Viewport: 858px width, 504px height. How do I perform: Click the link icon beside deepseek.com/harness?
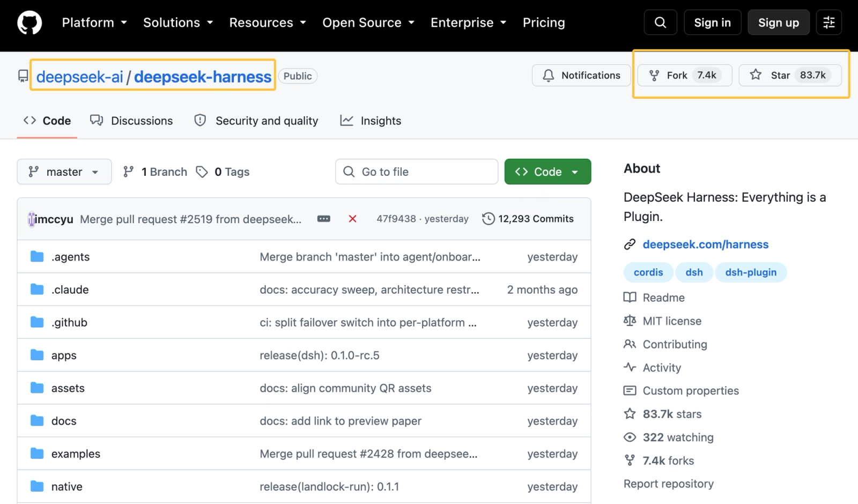click(x=630, y=244)
